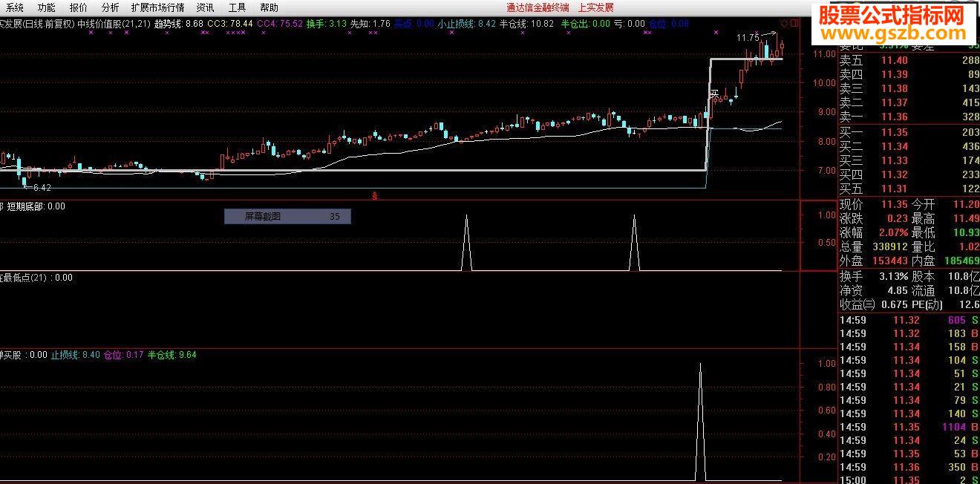
Task: Click the 买二 11.34 order row
Action: pos(909,146)
